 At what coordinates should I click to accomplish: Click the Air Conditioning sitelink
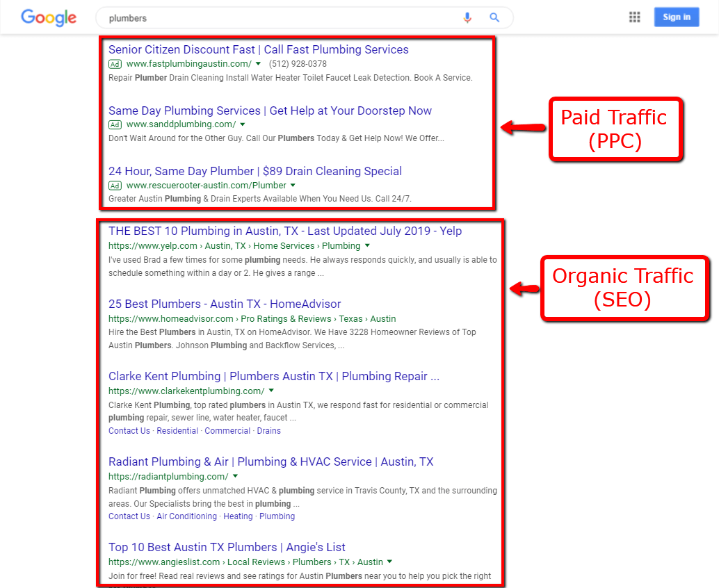coord(186,516)
